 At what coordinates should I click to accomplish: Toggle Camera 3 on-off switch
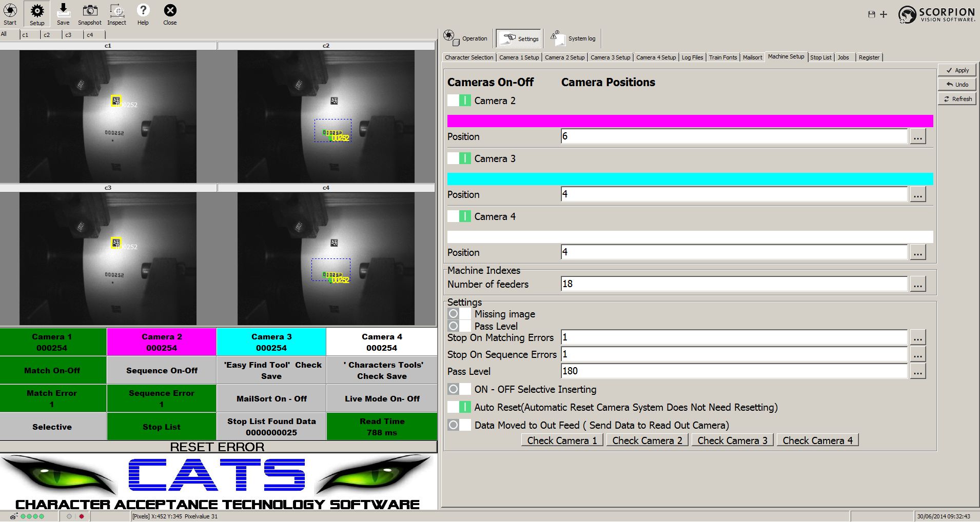point(459,158)
